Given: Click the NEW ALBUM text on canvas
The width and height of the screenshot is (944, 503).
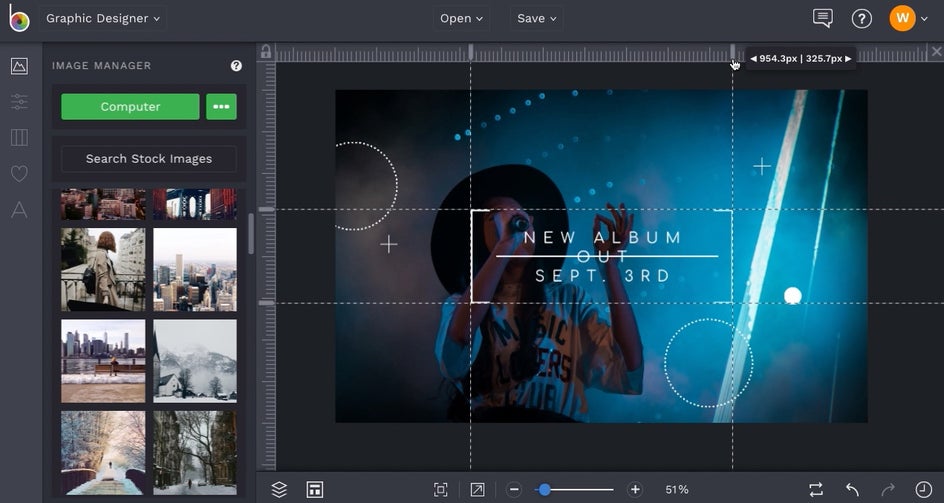Looking at the screenshot, I should 602,237.
